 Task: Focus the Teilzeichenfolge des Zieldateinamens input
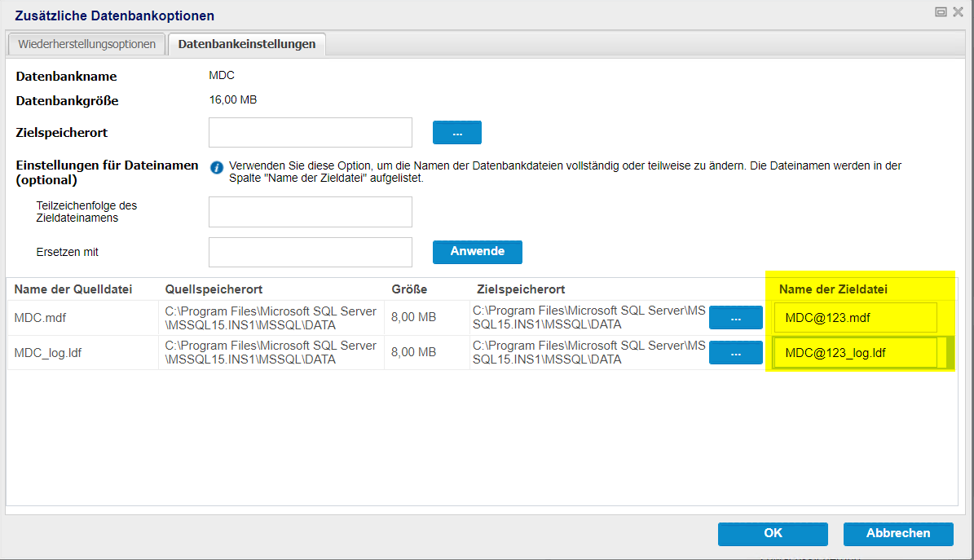coord(310,212)
